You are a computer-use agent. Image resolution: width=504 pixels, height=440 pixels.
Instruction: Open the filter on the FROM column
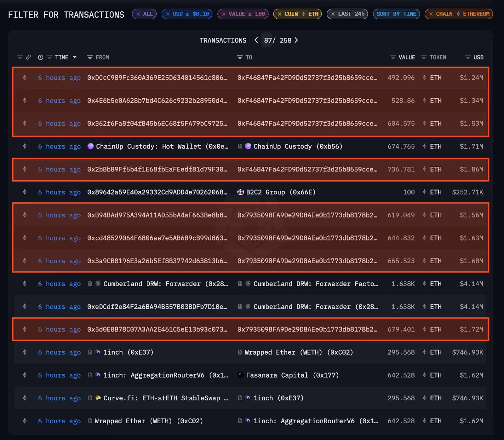[90, 57]
